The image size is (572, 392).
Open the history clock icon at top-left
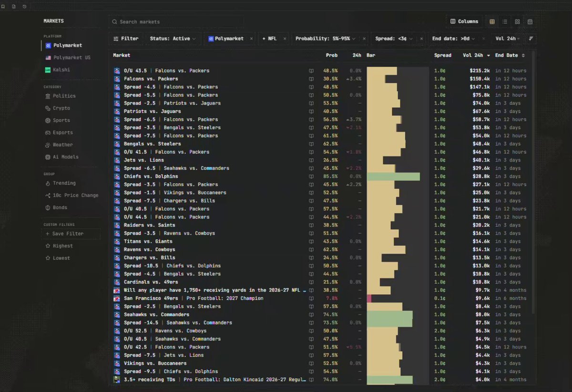tap(24, 7)
